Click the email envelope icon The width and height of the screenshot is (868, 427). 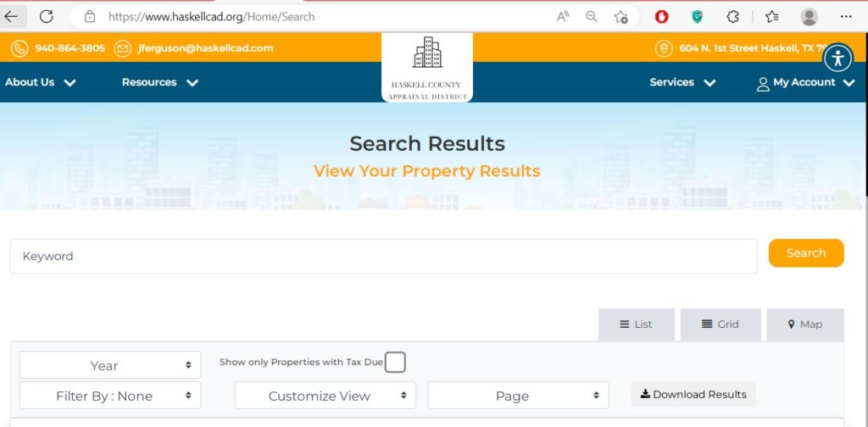point(122,48)
